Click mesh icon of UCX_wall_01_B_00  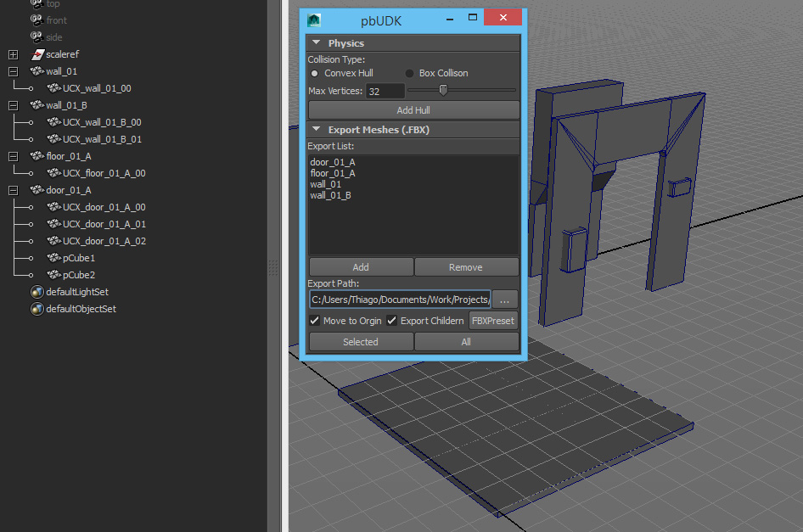pyautogui.click(x=53, y=122)
